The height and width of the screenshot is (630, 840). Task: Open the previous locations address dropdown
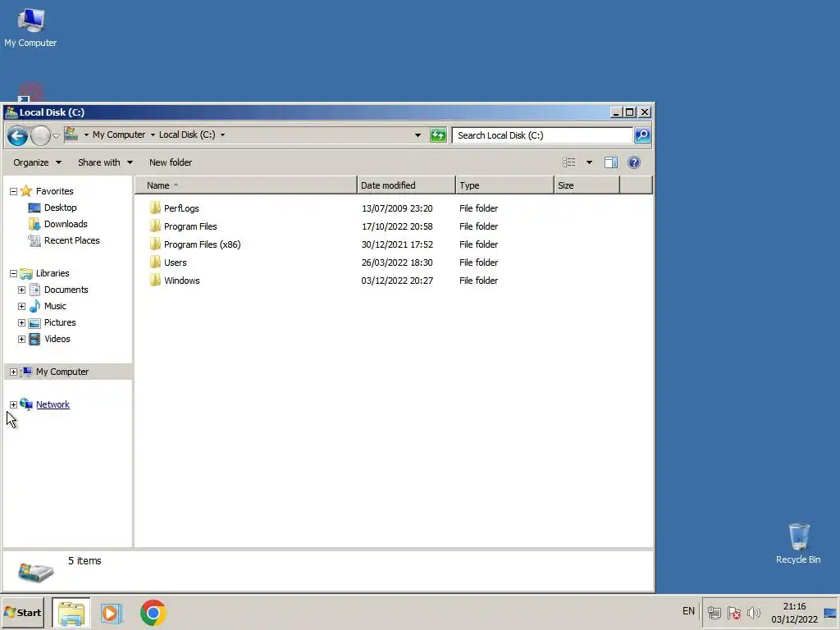[x=418, y=135]
